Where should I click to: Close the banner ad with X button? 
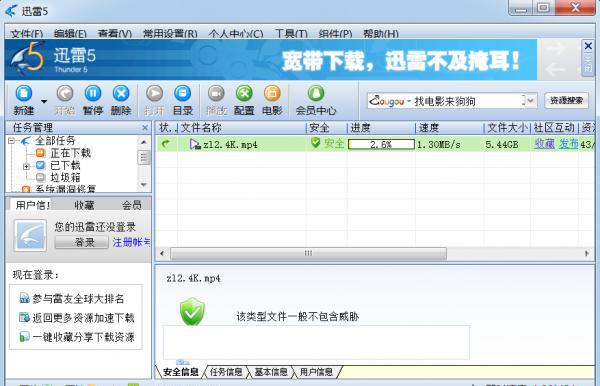pyautogui.click(x=588, y=46)
